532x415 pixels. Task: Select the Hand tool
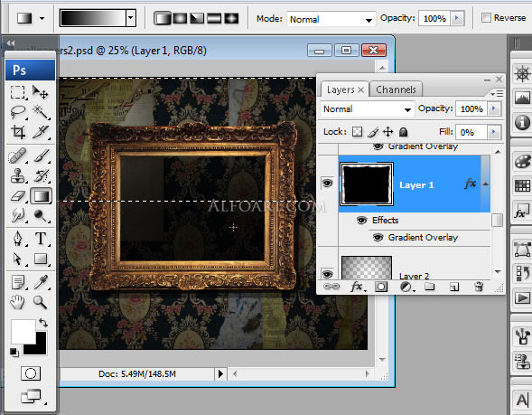pos(18,302)
